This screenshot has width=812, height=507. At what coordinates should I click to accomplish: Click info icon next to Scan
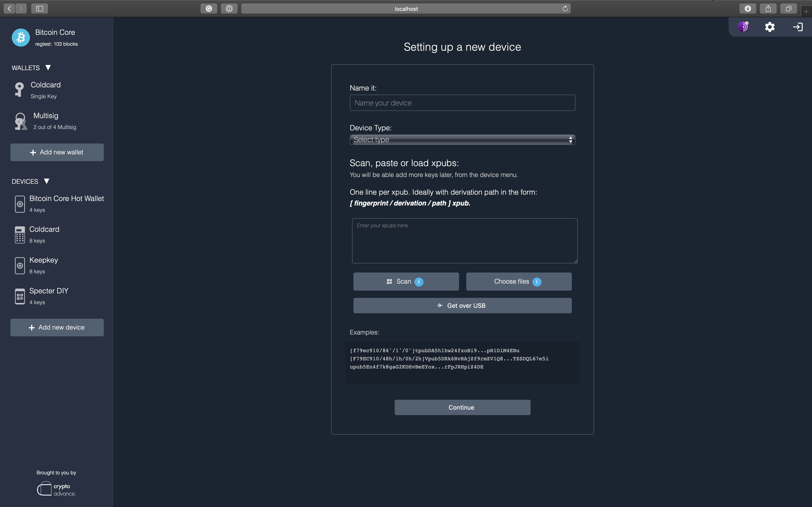(x=419, y=282)
